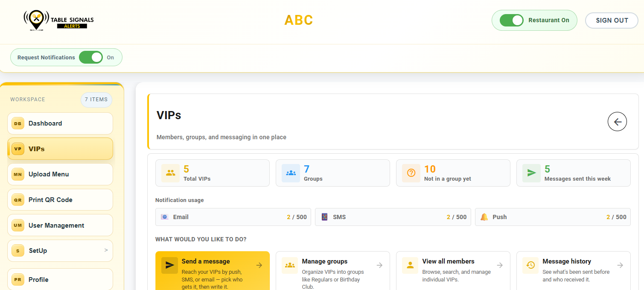644x290 pixels.
Task: Click the Email usage icon
Action: pyautogui.click(x=165, y=217)
